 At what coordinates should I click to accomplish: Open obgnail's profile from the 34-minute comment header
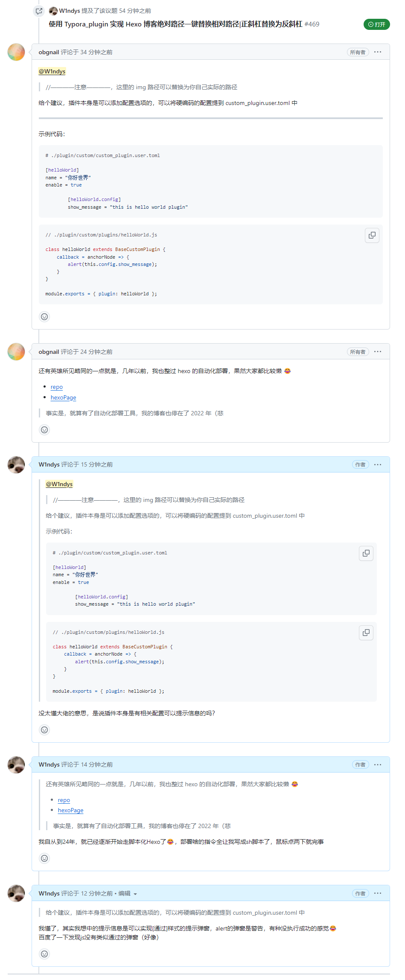point(49,52)
